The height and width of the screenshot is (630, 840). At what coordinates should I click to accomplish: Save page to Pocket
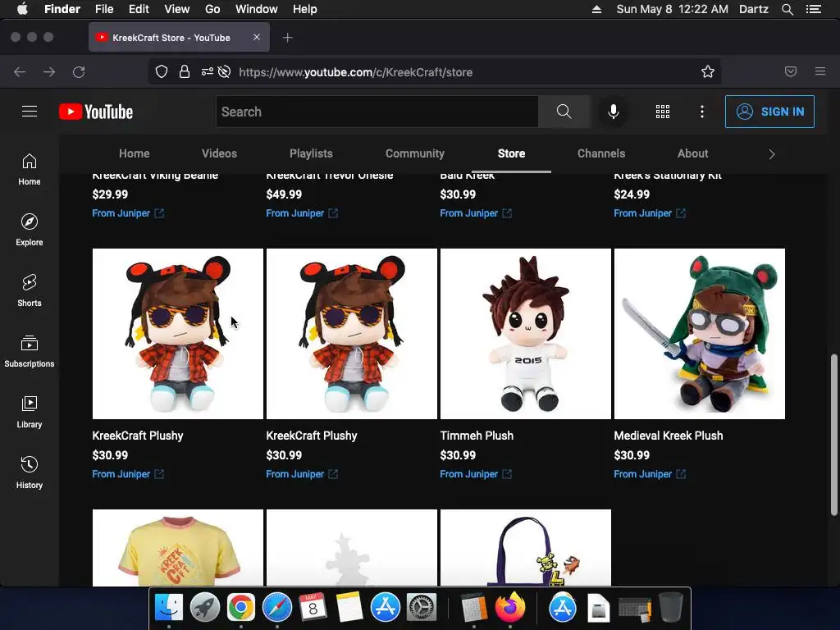pyautogui.click(x=791, y=72)
